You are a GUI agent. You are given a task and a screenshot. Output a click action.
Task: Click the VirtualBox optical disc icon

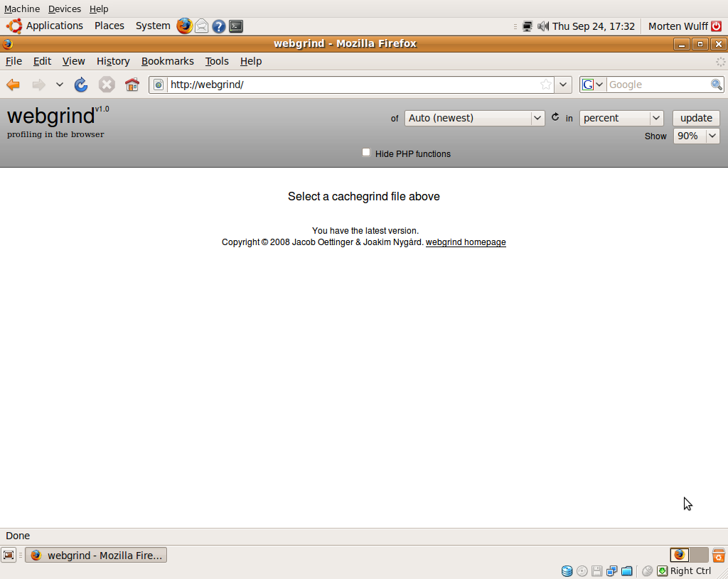pos(582,571)
